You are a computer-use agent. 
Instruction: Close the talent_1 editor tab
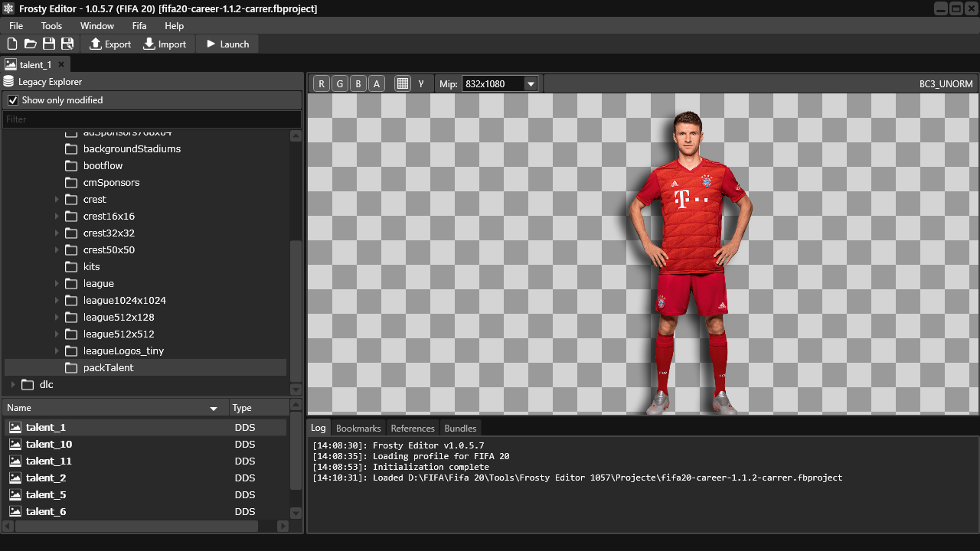coord(61,65)
